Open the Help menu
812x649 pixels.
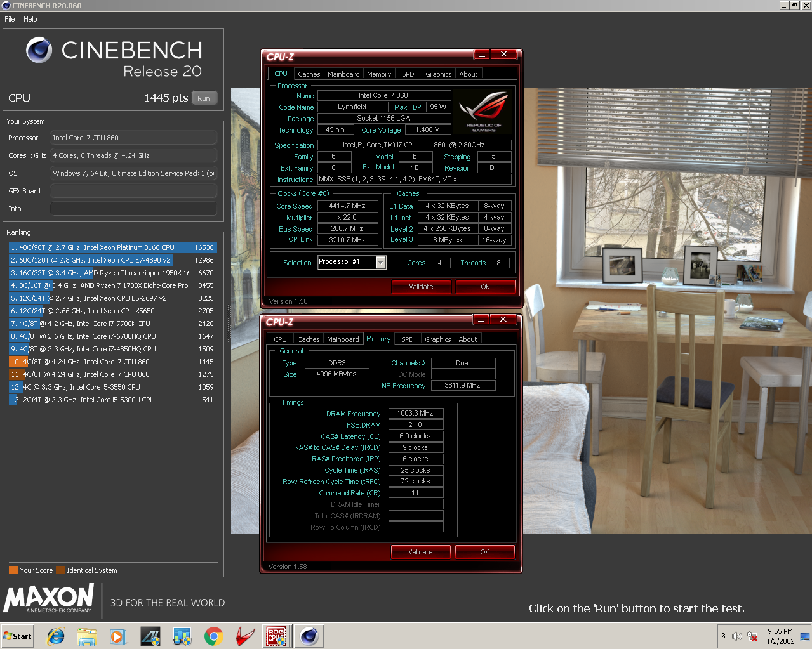point(30,19)
